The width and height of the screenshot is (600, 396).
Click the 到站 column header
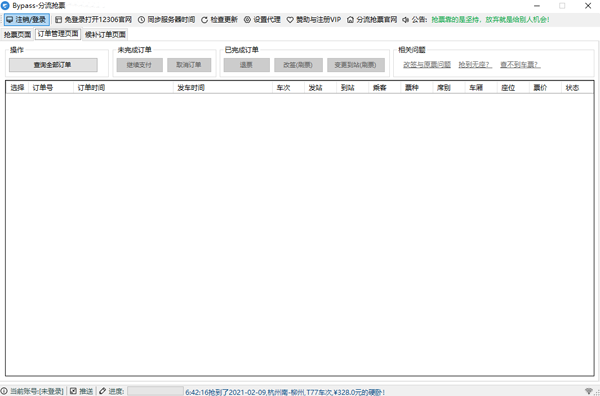coord(353,88)
